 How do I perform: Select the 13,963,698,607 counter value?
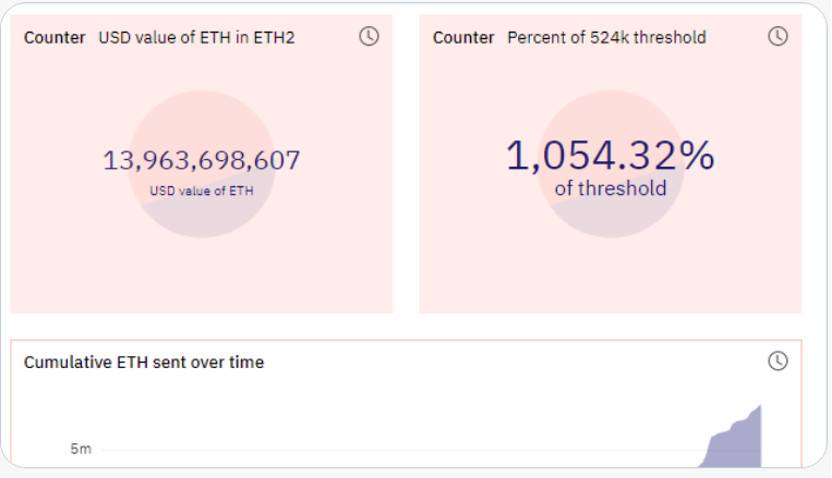(202, 160)
